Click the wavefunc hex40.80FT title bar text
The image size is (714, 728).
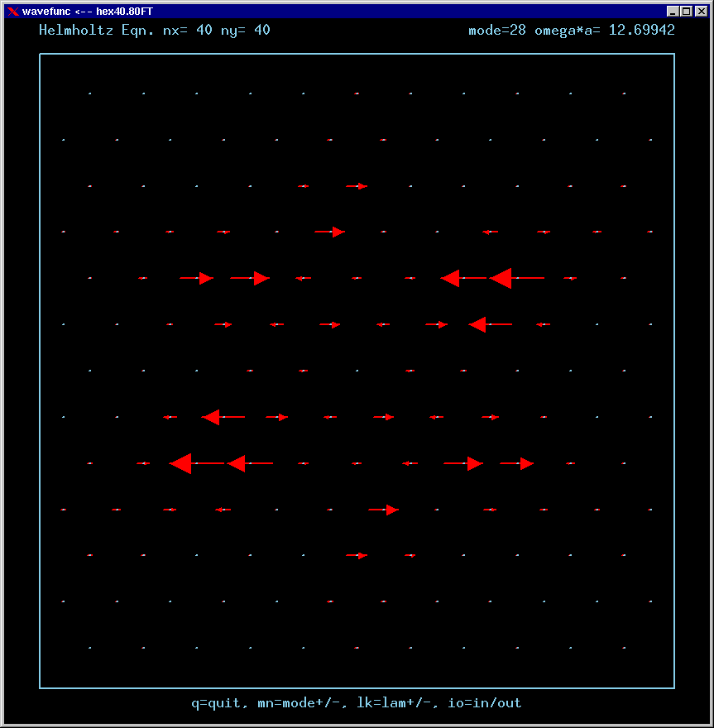tap(88, 11)
